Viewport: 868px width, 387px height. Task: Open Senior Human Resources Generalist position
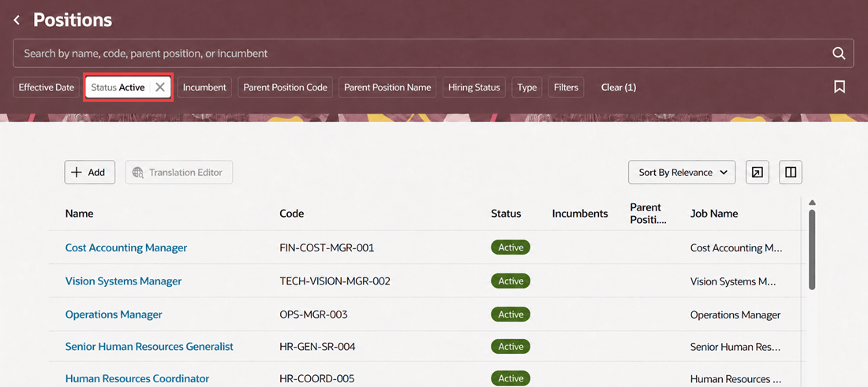[149, 347]
